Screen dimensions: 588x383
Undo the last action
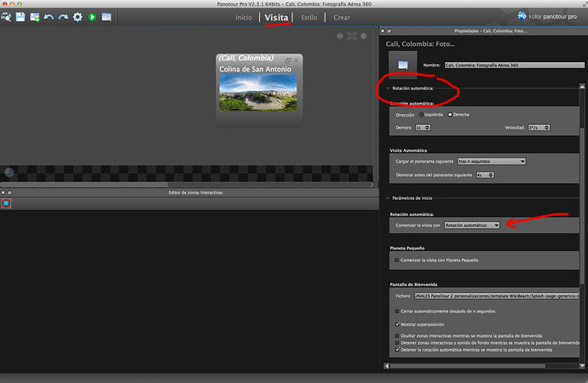[x=49, y=17]
